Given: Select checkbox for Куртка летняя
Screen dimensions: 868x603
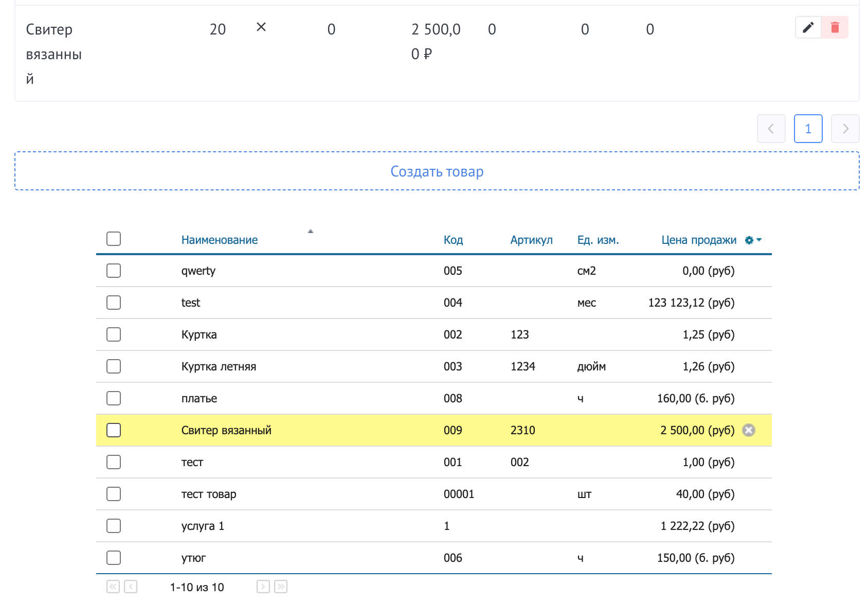Looking at the screenshot, I should click(114, 366).
